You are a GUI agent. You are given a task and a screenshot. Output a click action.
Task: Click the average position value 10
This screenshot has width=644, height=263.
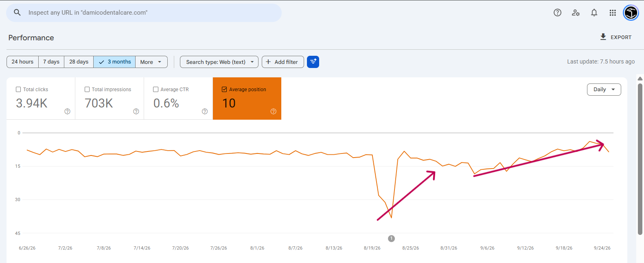pos(229,103)
